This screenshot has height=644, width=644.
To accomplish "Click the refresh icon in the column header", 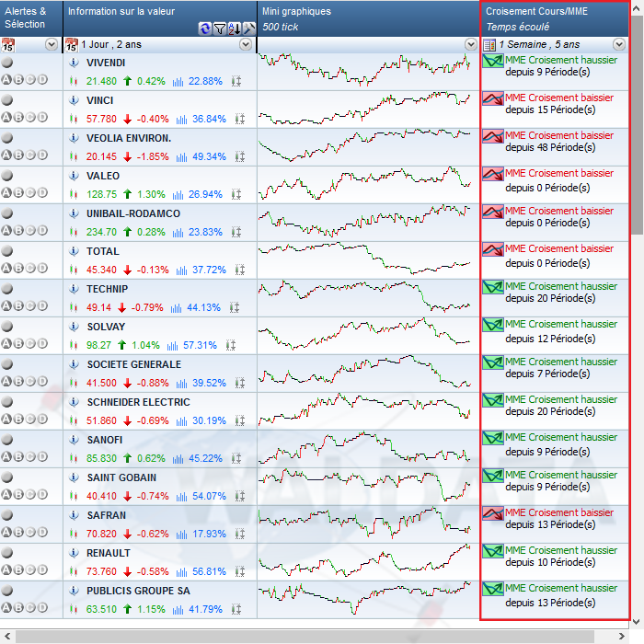I will (x=205, y=29).
